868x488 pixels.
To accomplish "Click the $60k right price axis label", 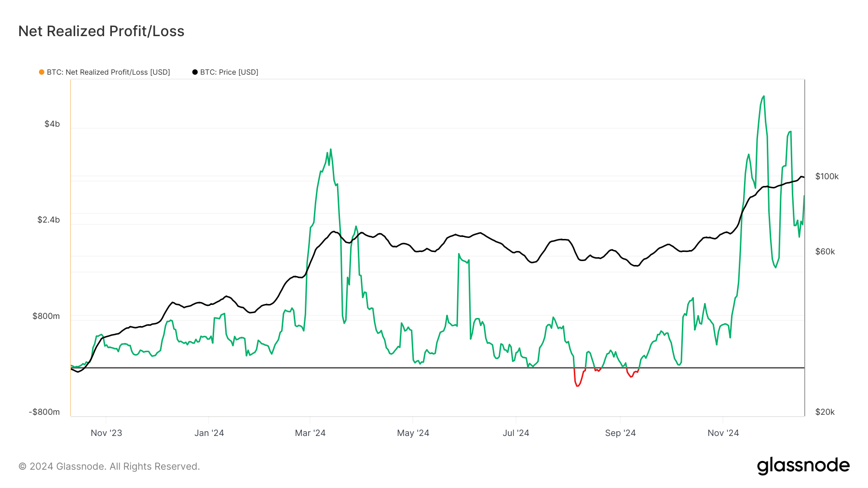I will pyautogui.click(x=825, y=251).
